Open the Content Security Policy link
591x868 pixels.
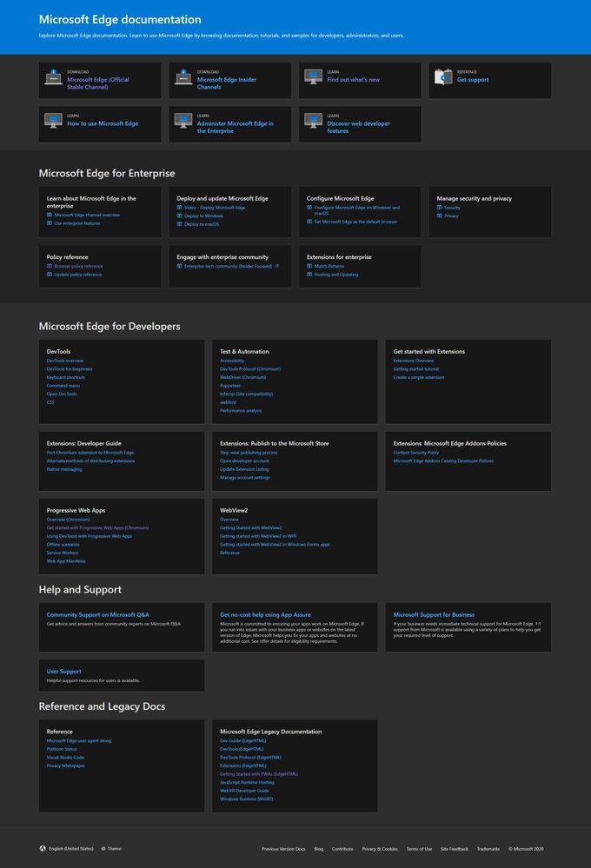click(x=416, y=453)
